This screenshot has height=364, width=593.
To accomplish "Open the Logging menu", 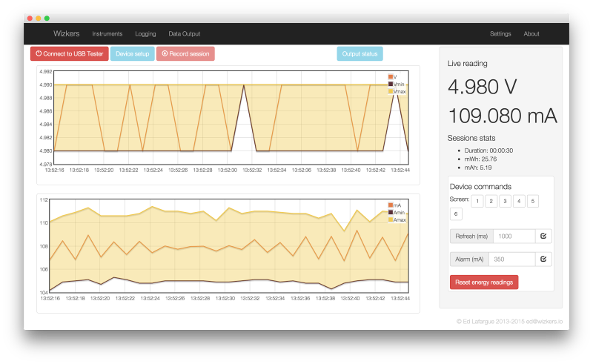I will [145, 33].
